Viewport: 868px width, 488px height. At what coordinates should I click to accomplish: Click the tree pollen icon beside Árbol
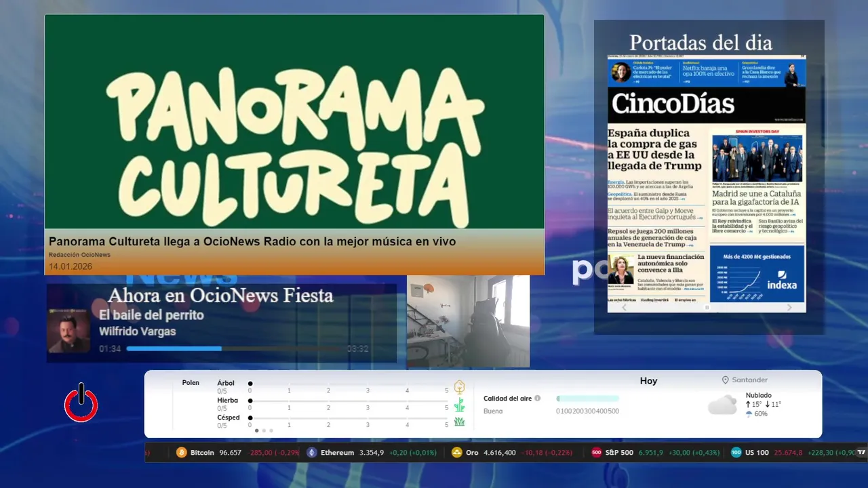459,388
